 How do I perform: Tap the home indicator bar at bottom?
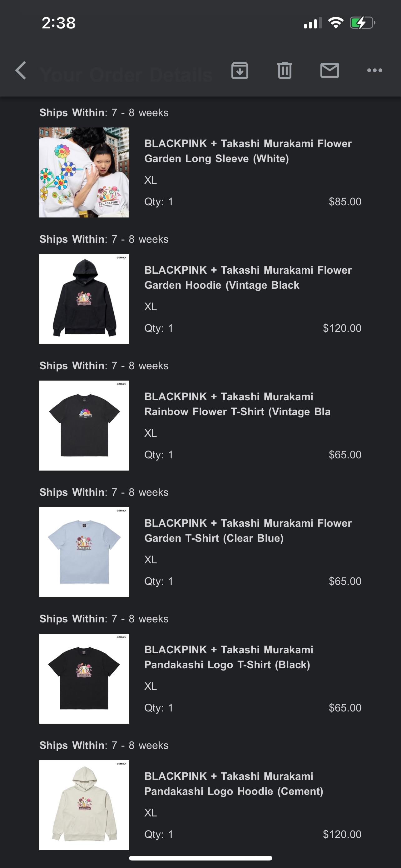tap(201, 858)
